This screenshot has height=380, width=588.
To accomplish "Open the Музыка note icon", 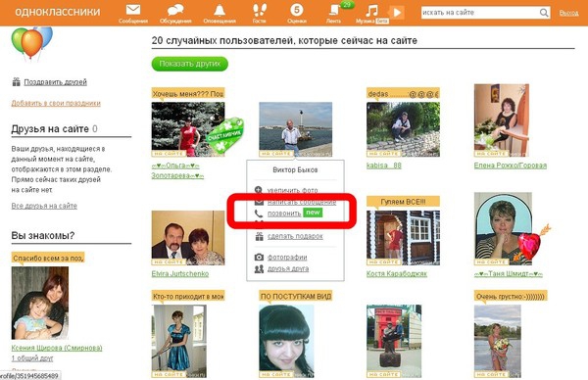I will pyautogui.click(x=371, y=11).
